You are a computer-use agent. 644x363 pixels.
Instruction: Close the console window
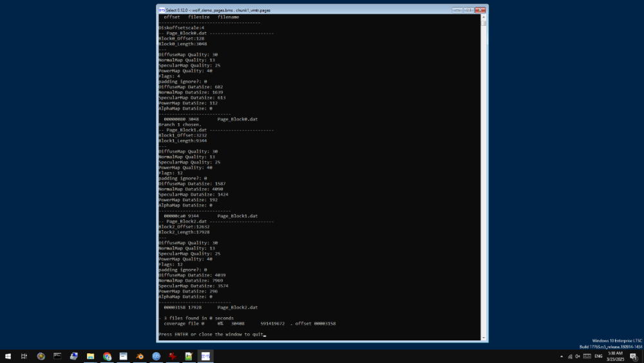point(480,10)
